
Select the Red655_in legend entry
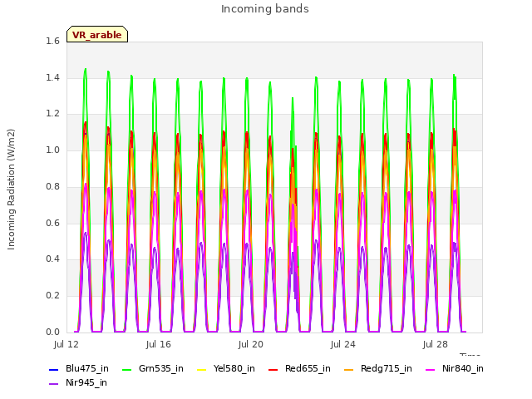click(x=299, y=369)
